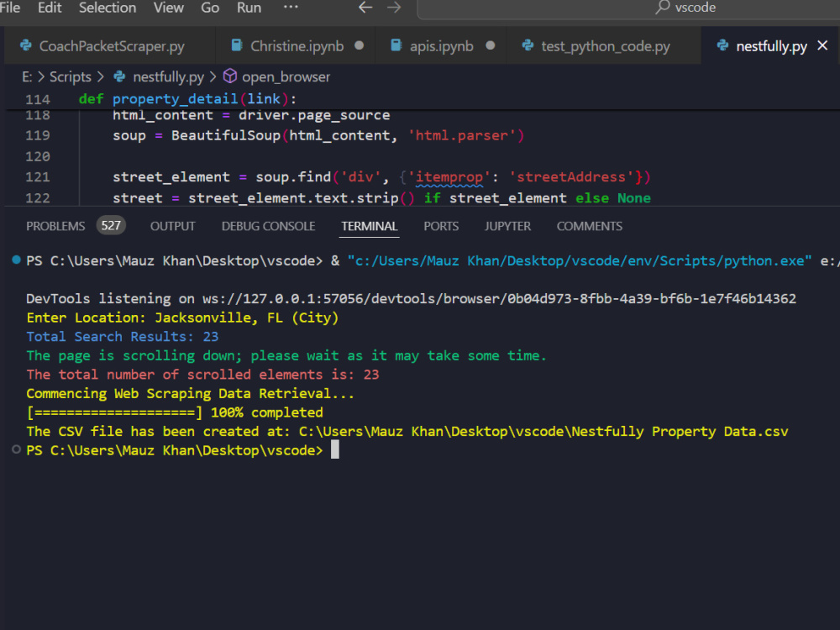Click the terminal prompt cursor
840x630 pixels.
335,450
